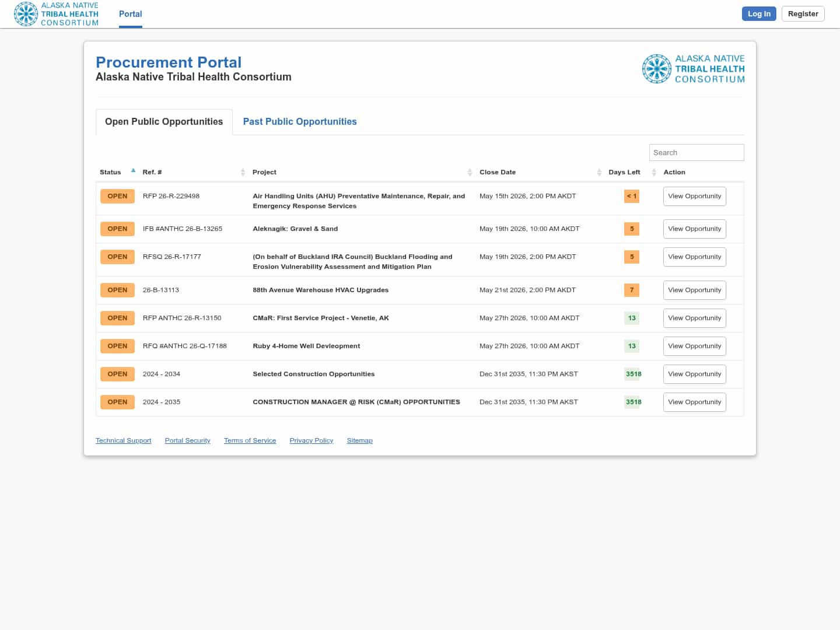840x630 pixels.
Task: View Opportunity for CONSTRUCTION MANAGER @ RISK opportunities
Action: tap(695, 402)
